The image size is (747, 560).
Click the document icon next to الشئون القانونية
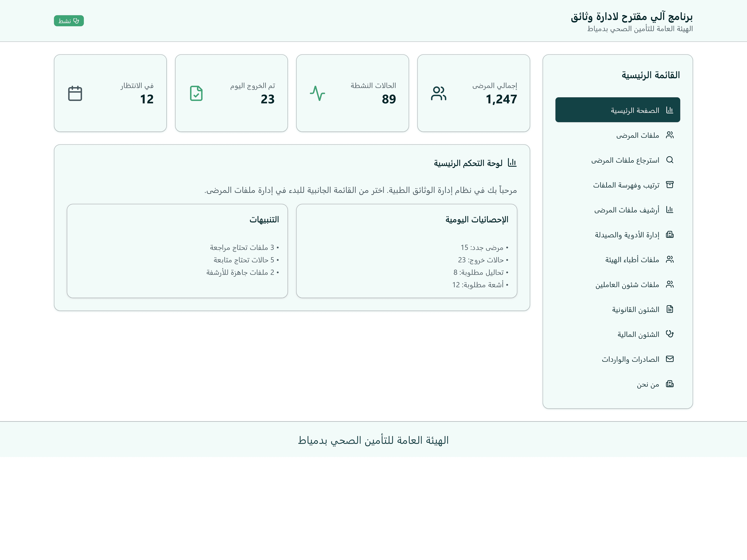click(670, 309)
